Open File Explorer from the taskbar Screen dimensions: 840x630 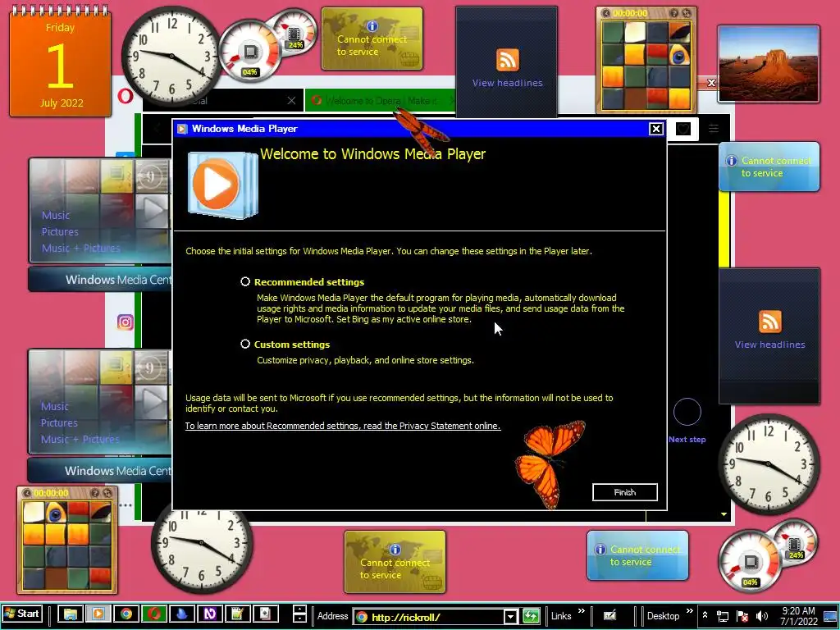tap(70, 614)
